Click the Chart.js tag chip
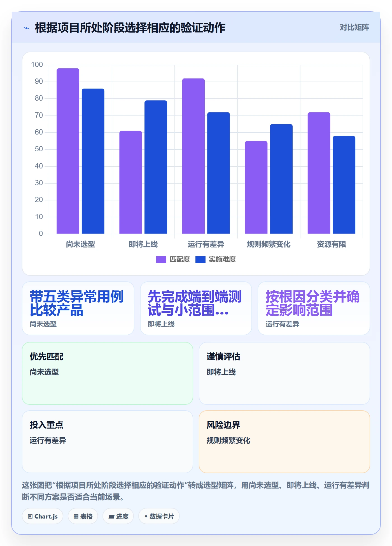The width and height of the screenshot is (392, 546). point(43,516)
